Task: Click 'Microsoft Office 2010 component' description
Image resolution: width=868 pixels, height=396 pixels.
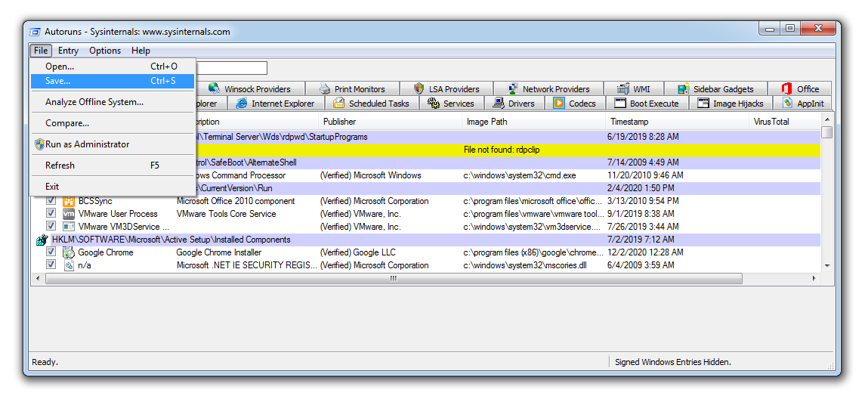Action: 236,201
